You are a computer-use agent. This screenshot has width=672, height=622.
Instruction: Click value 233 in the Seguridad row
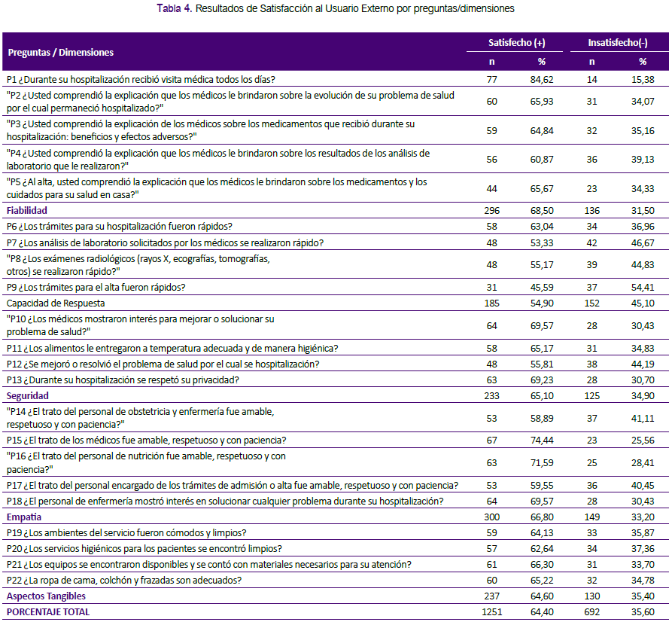pos(491,396)
